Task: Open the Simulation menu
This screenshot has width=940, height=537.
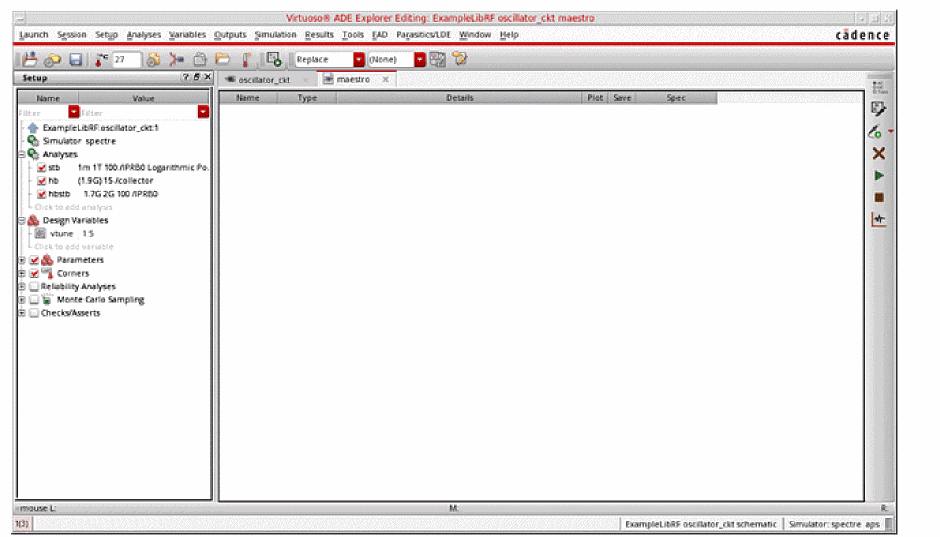Action: 275,35
